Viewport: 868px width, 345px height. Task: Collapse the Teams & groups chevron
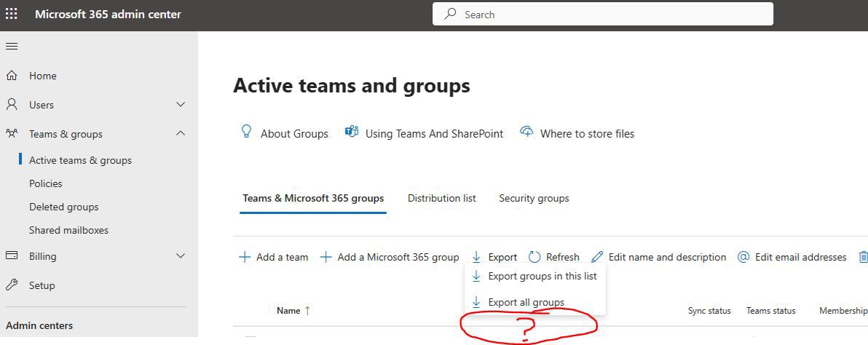point(181,133)
